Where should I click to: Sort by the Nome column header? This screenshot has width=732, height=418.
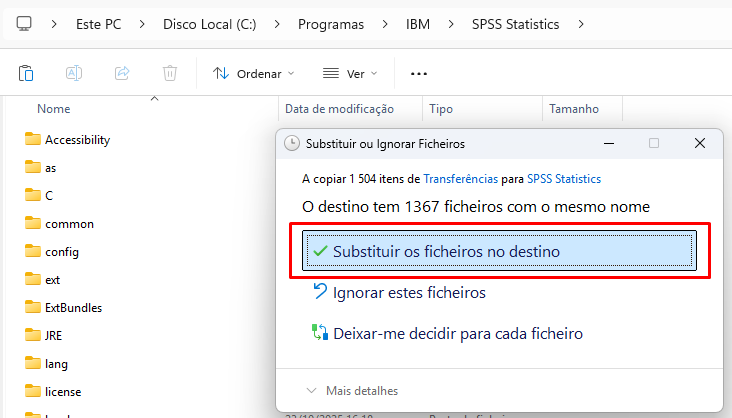point(54,109)
